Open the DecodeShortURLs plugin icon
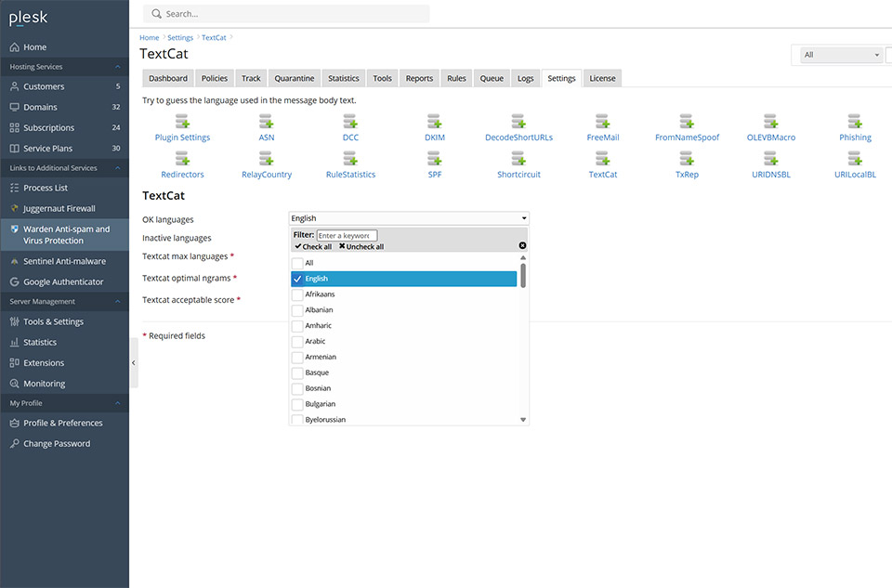Image resolution: width=892 pixels, height=588 pixels. click(518, 121)
